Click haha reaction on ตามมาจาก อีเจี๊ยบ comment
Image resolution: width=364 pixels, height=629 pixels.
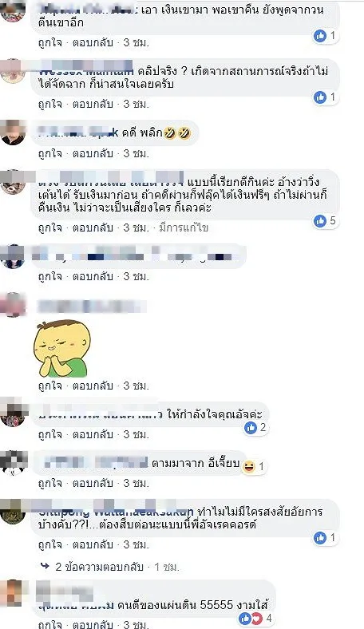pos(249,467)
